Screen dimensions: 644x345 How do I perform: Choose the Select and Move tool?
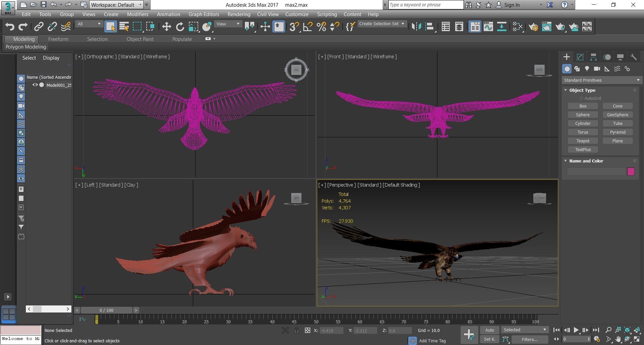pos(166,26)
